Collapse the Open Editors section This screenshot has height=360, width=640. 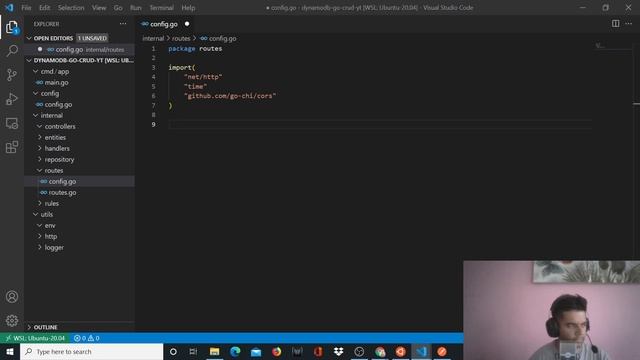(29, 38)
